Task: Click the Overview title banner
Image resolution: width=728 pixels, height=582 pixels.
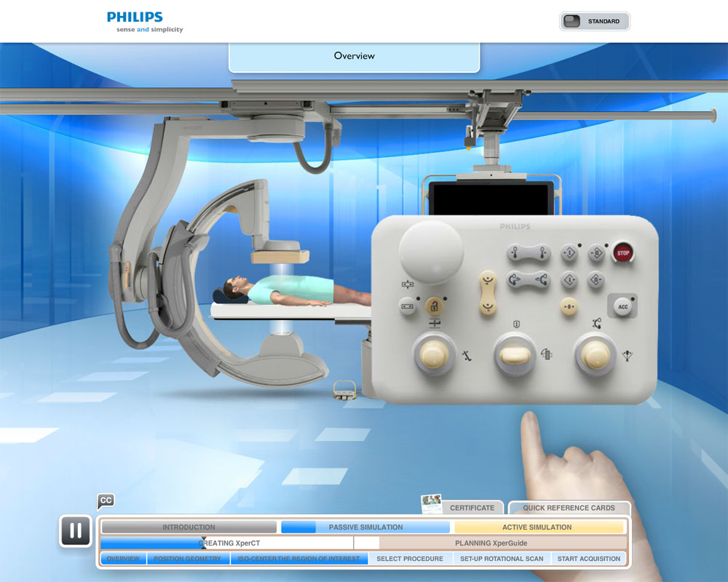Action: [x=355, y=57]
